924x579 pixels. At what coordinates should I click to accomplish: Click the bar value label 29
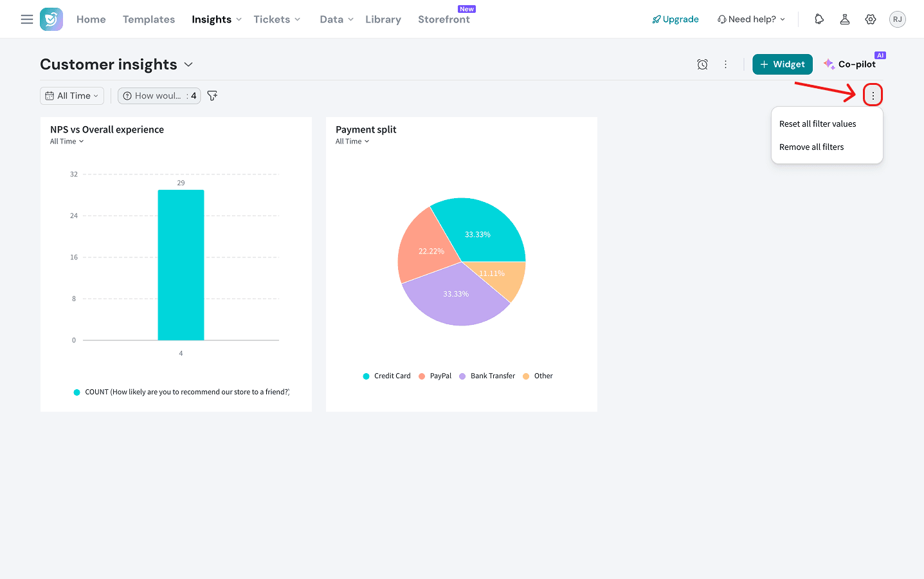[x=181, y=183]
